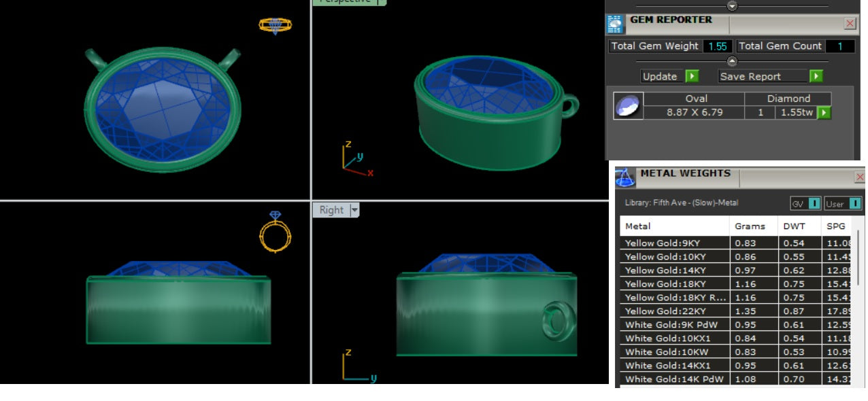Screen dimensions: 868x401
Task: Select the Yellow Gold:14KY row
Action: (x=673, y=271)
